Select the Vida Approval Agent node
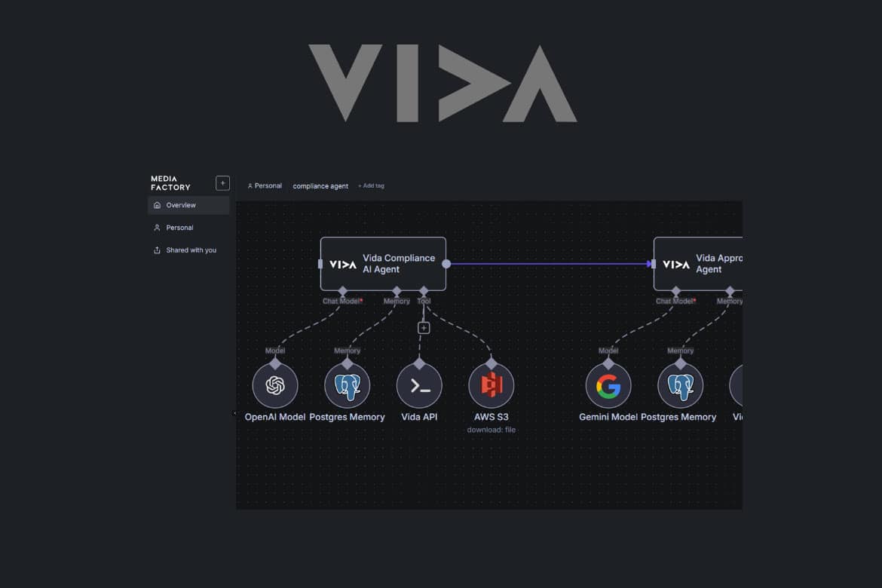 click(x=698, y=264)
